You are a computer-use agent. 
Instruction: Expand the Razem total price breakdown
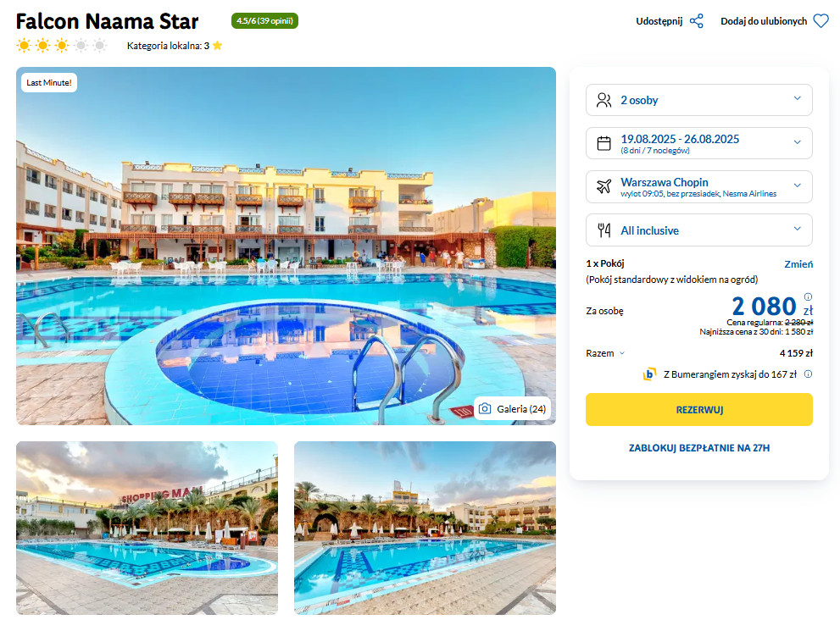point(605,353)
